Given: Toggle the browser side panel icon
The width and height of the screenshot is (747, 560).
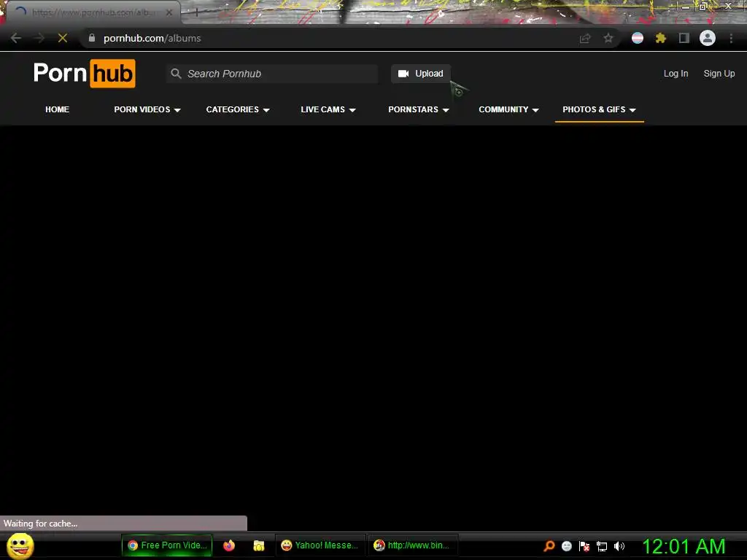Looking at the screenshot, I should pyautogui.click(x=684, y=38).
